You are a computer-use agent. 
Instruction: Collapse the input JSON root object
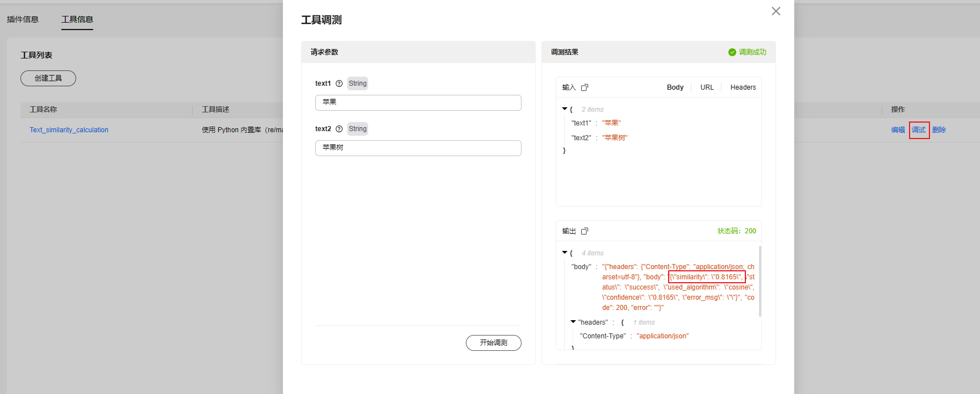pyautogui.click(x=565, y=109)
